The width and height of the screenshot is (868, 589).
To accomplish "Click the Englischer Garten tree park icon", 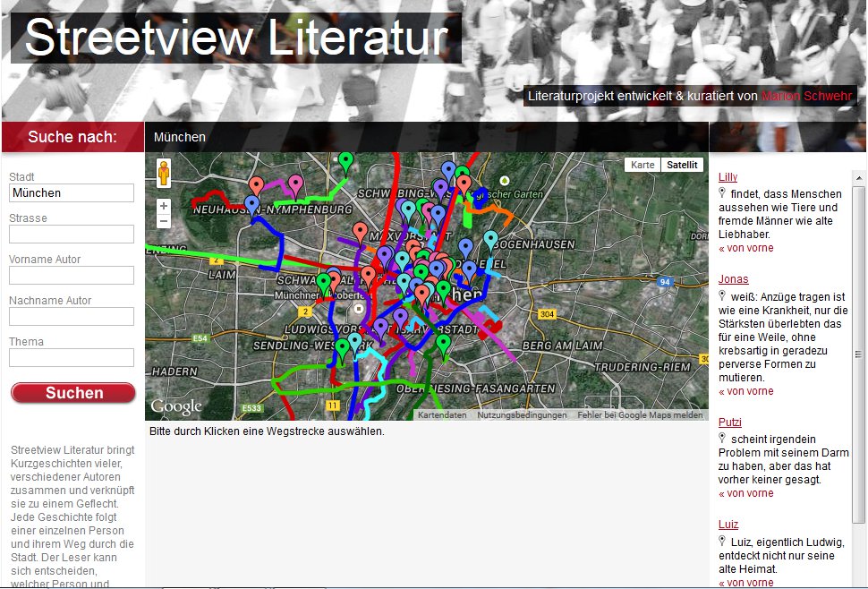I will (504, 181).
